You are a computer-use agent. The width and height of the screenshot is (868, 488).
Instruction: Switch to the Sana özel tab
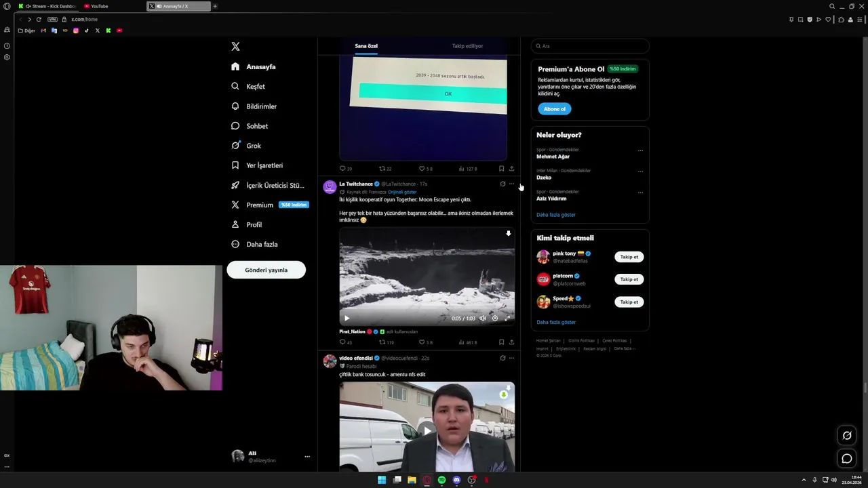[366, 46]
